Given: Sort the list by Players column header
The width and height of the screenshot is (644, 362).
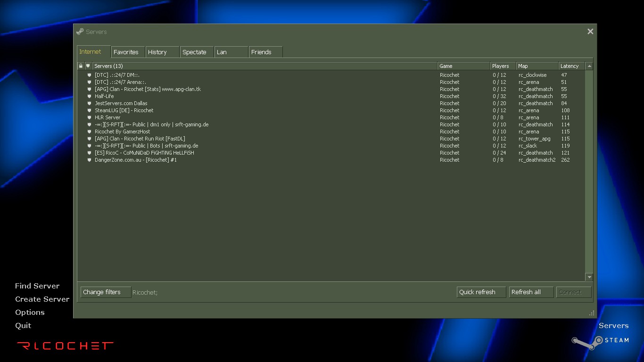Looking at the screenshot, I should (503, 66).
